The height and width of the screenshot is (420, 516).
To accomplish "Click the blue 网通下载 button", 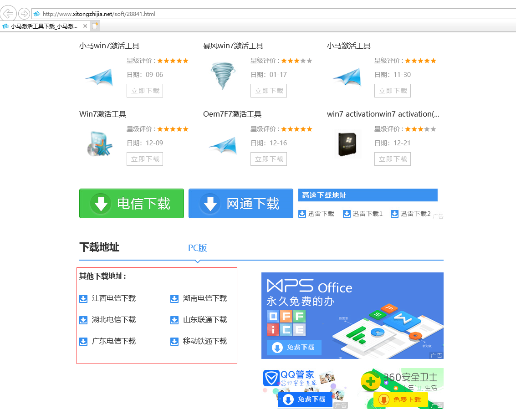I will click(x=241, y=204).
